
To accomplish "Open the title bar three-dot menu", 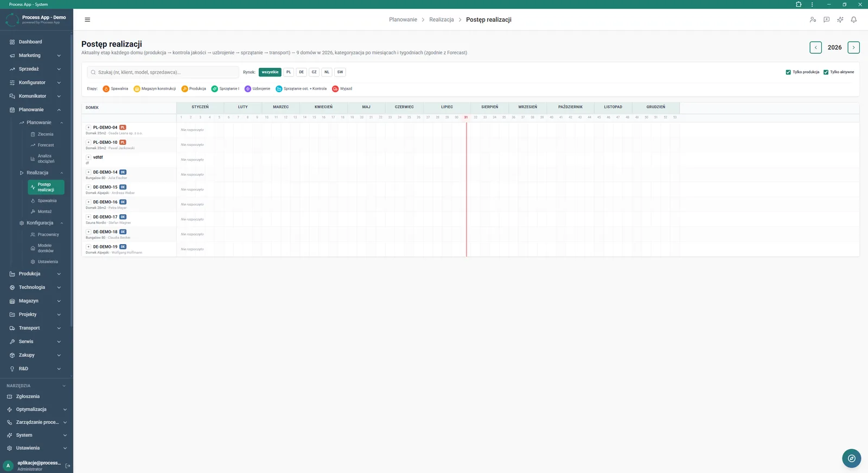I will point(812,4).
